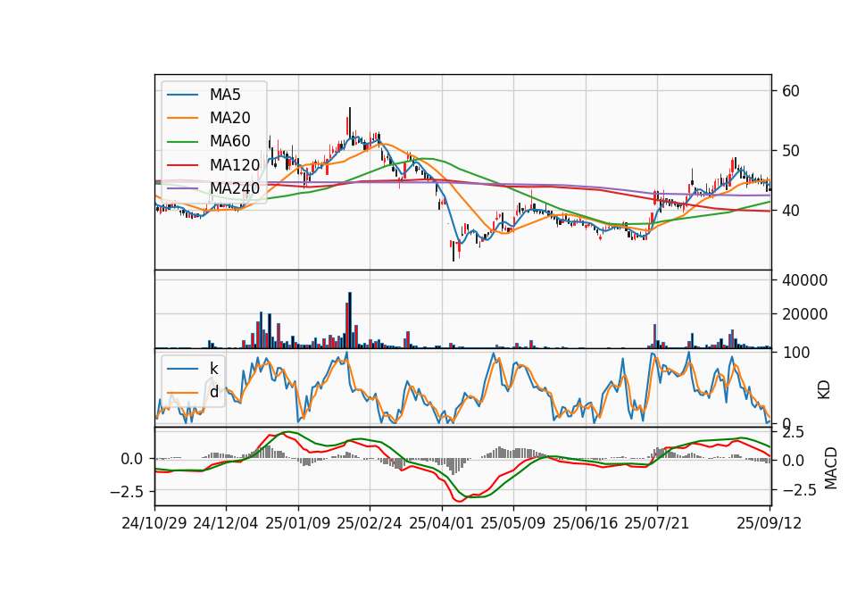Viewport: 857px width, 616px height.
Task: Click the orange MA20 legend line sample
Action: (182, 118)
